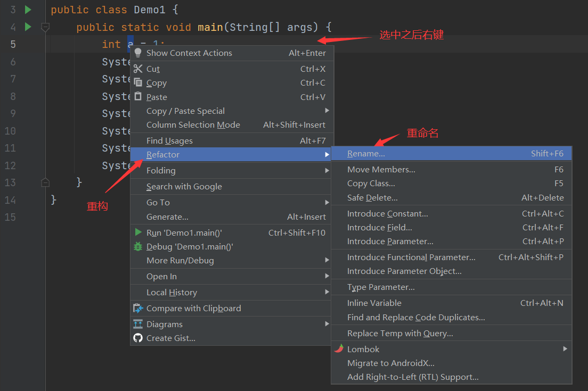Image resolution: width=588 pixels, height=391 pixels.
Task: Select Replace Temp with Query...
Action: (x=452, y=334)
